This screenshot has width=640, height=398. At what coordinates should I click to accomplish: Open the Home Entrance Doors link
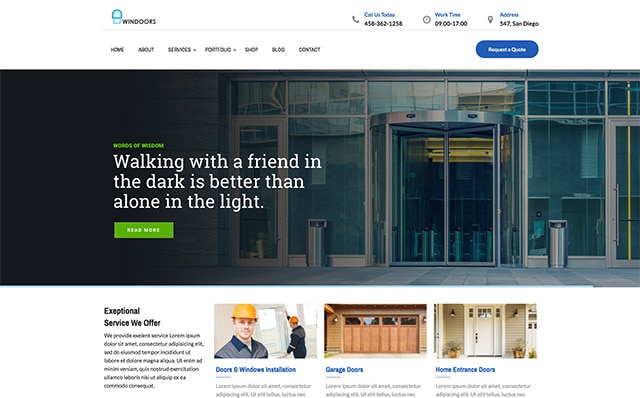click(465, 370)
